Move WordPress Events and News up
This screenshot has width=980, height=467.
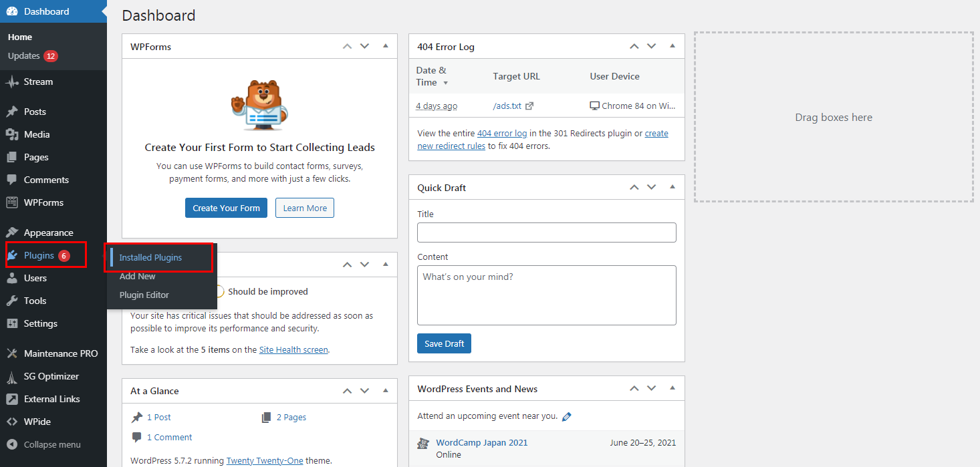coord(634,388)
